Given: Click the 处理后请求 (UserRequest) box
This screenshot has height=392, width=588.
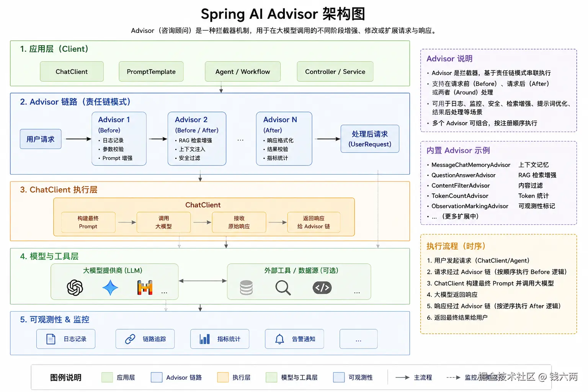Looking at the screenshot, I should [x=370, y=139].
